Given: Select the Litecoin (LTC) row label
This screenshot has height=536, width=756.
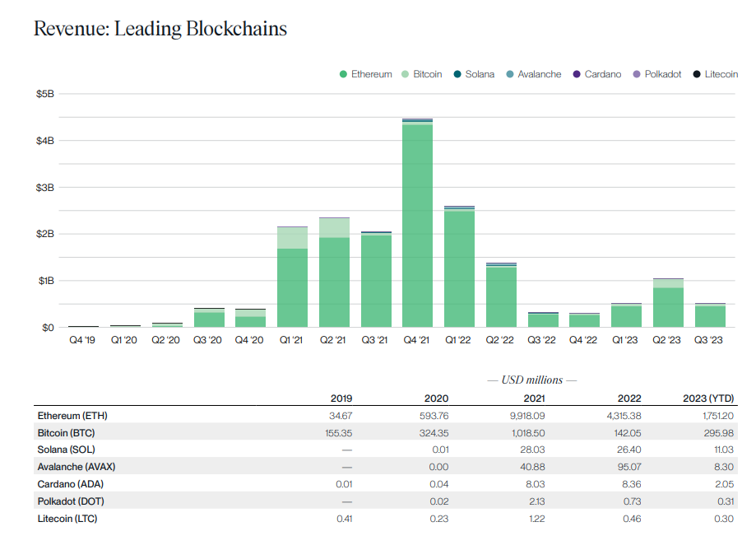Looking at the screenshot, I should click(x=67, y=519).
